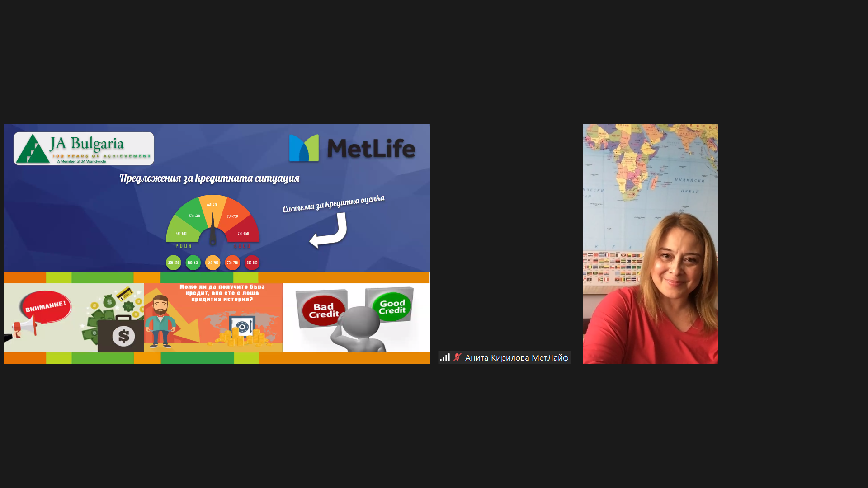The width and height of the screenshot is (868, 488).
Task: Click the orange 700-750 circle
Action: coord(232,263)
